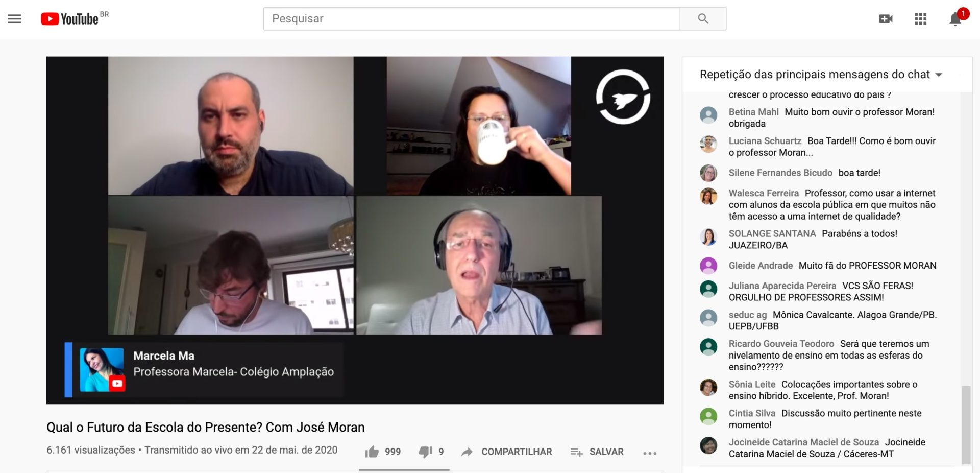Click author name Silene Fernandes Bicudo
Viewport: 980px width, 473px height.
click(x=780, y=173)
